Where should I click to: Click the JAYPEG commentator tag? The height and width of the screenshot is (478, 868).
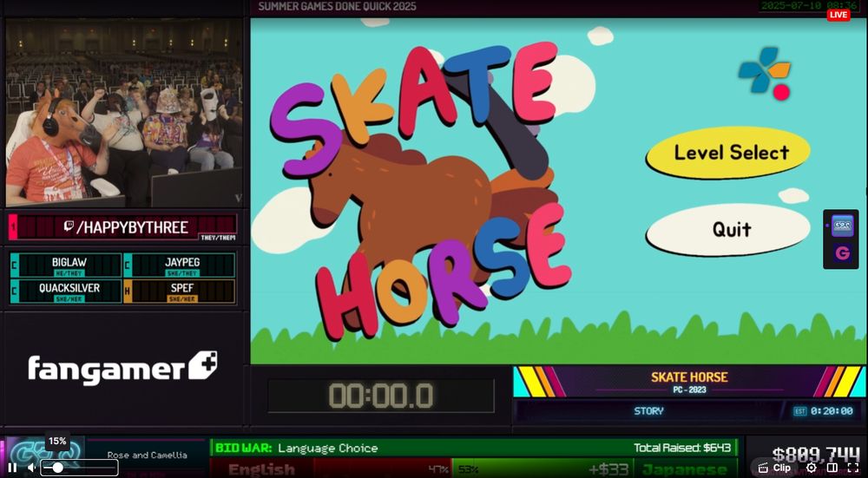[x=180, y=265]
